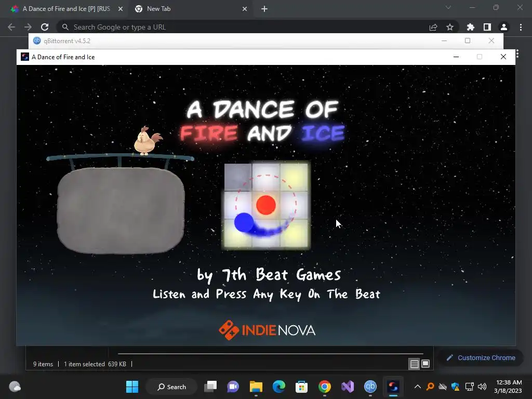
Task: Close the qBittorrent window
Action: pyautogui.click(x=491, y=41)
